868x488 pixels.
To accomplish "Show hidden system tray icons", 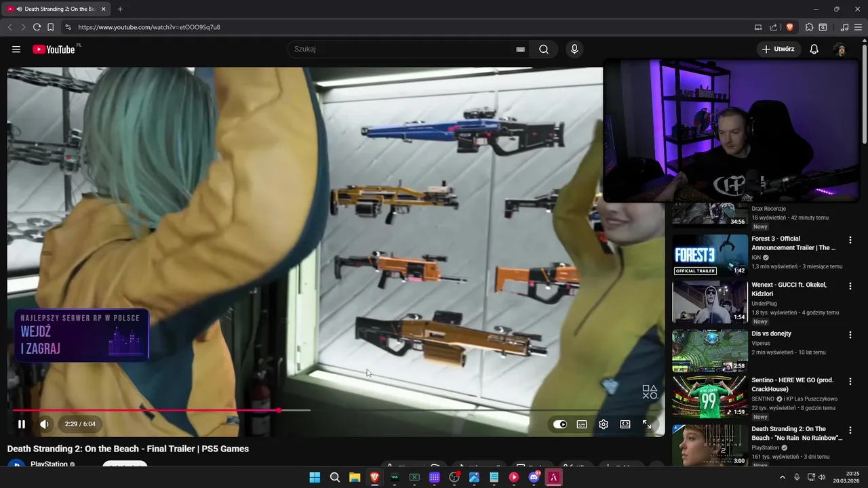I will coord(783,477).
